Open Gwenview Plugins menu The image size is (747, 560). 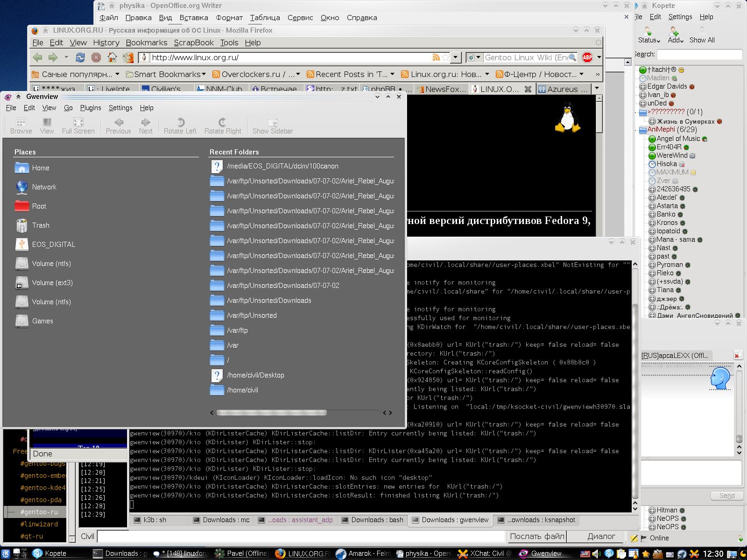coord(91,108)
